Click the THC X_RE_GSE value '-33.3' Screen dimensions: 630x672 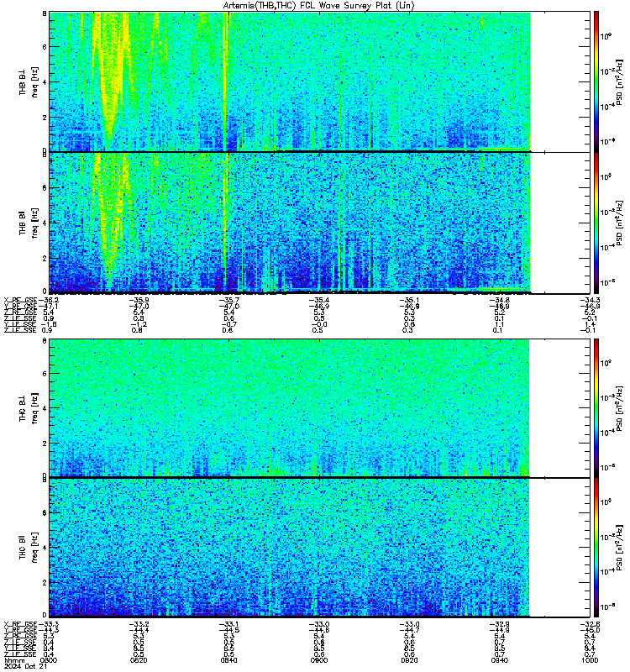(x=48, y=623)
